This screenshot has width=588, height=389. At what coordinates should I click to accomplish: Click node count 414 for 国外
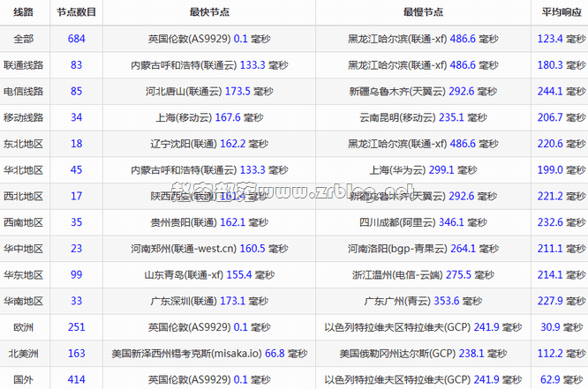coord(77,379)
